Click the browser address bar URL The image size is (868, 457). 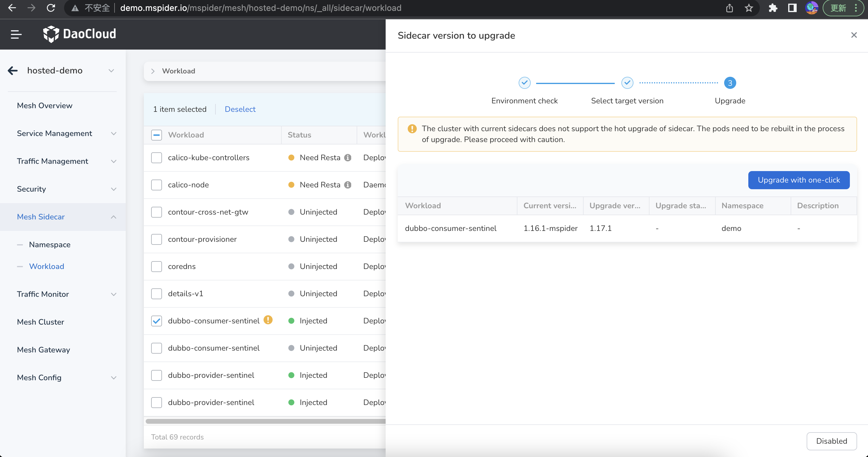tap(261, 8)
